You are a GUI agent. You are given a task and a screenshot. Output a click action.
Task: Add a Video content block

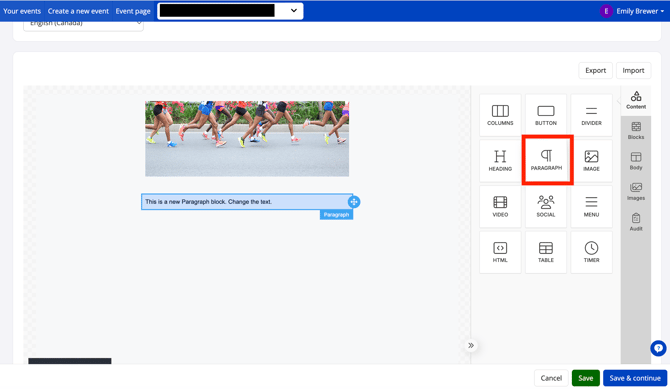(x=500, y=206)
